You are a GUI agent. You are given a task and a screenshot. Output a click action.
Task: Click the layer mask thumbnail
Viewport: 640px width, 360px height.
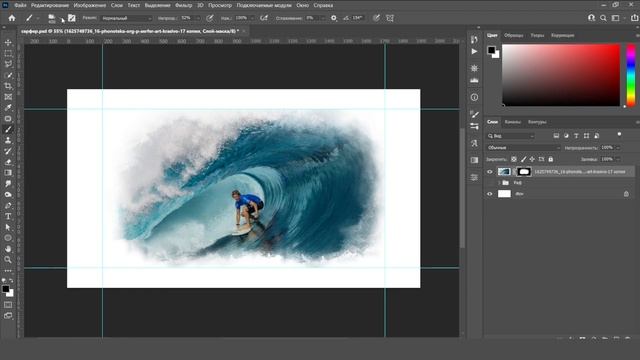[x=524, y=172]
